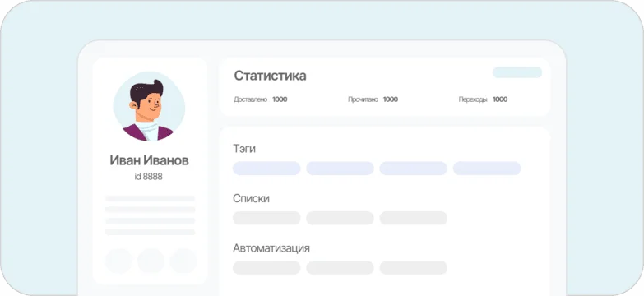Click the Списки section label
644x296 pixels.
(251, 199)
